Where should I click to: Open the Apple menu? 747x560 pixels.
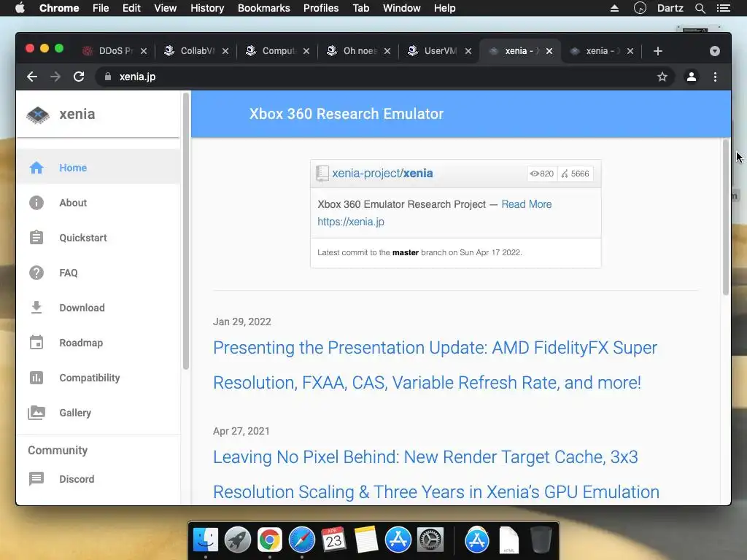pos(20,8)
